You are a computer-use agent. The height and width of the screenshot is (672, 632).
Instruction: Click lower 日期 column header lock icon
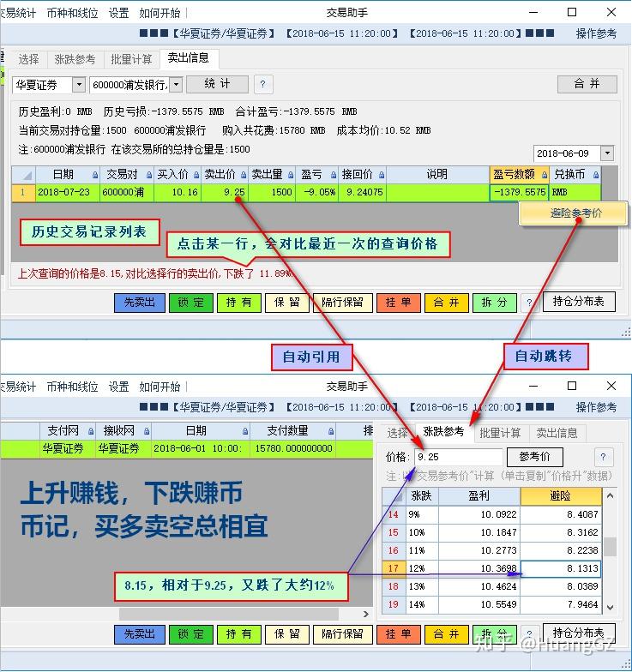tap(245, 431)
